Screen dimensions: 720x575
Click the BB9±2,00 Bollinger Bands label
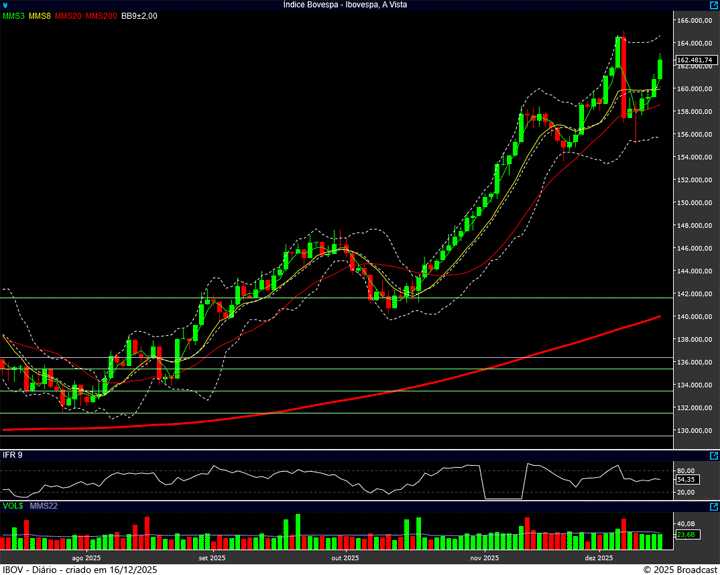point(139,16)
